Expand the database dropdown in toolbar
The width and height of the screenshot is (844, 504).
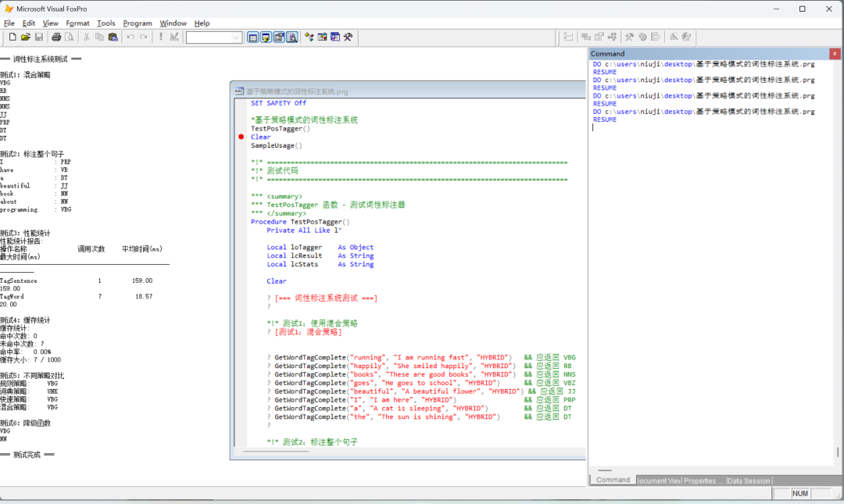click(236, 38)
